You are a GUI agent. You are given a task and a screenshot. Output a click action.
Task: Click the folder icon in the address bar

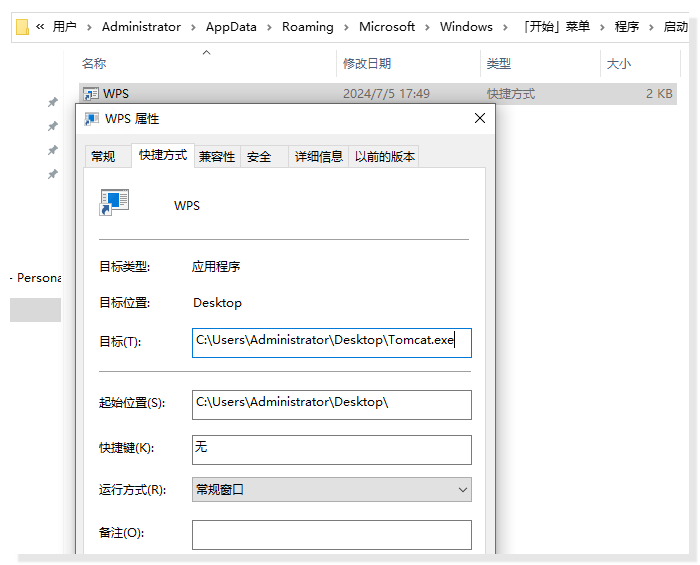[x=22, y=27]
